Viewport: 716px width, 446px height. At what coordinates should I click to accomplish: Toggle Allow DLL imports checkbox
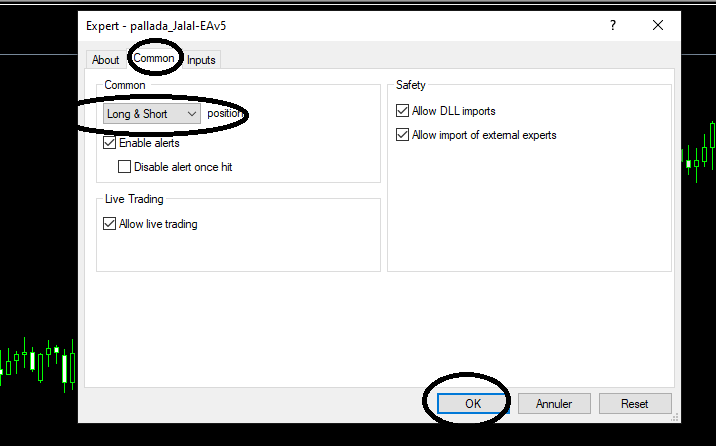tap(402, 111)
